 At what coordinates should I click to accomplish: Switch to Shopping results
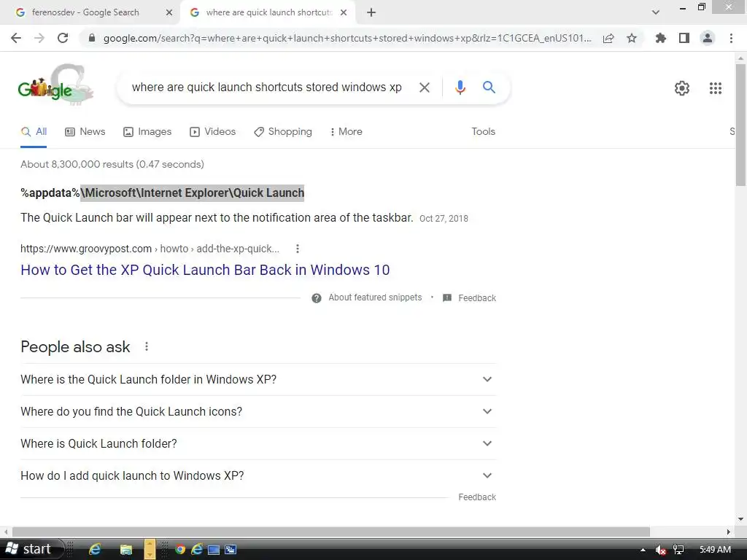pos(283,132)
